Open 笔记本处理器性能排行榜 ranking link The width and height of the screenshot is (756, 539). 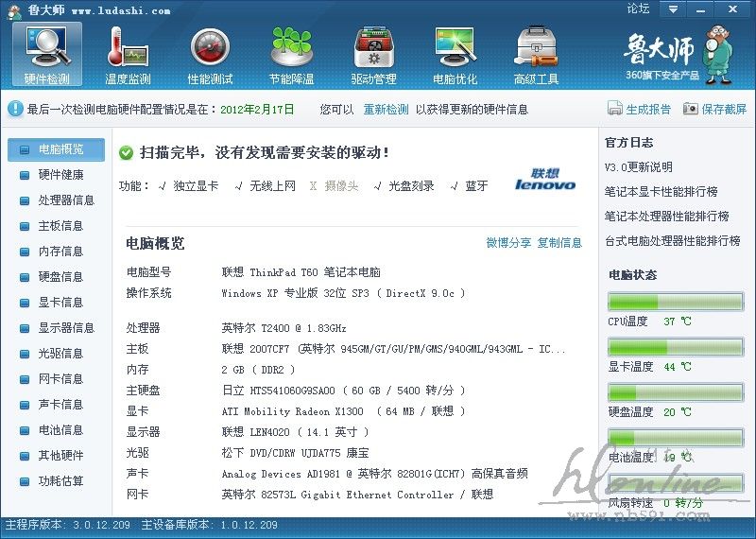coord(667,217)
